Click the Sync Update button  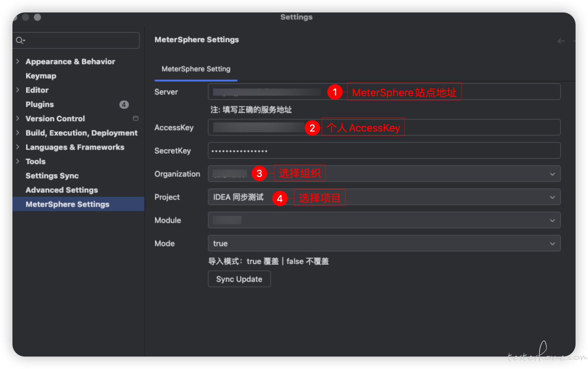[239, 279]
